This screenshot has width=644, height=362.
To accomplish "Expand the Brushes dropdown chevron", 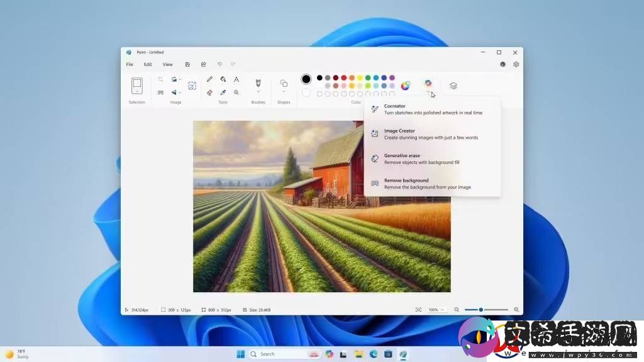I will [x=258, y=92].
